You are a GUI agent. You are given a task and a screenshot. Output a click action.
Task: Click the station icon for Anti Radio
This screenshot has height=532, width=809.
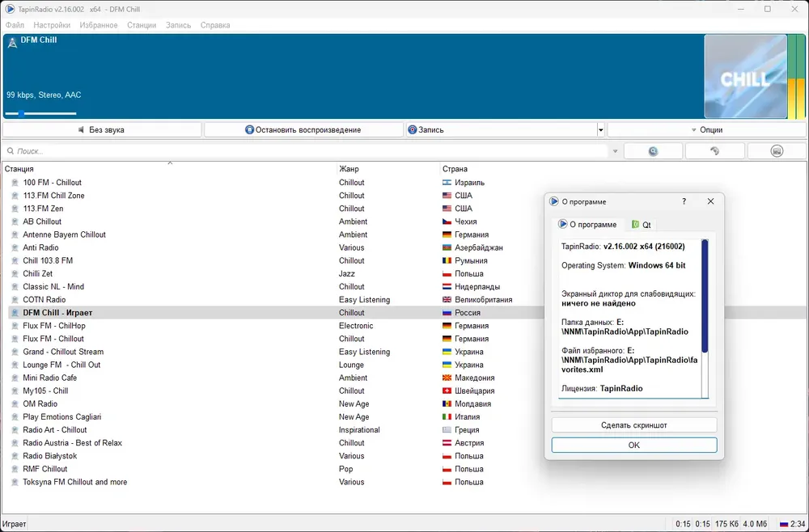(15, 247)
